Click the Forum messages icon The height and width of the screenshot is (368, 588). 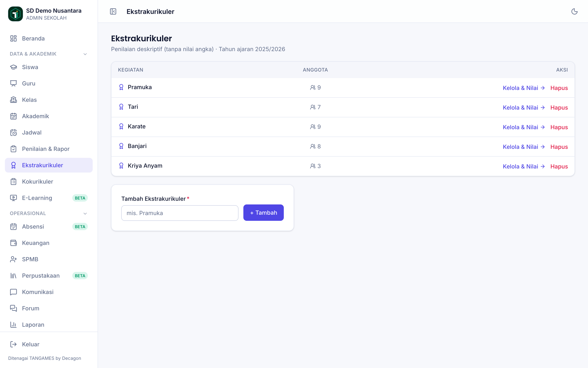point(13,308)
